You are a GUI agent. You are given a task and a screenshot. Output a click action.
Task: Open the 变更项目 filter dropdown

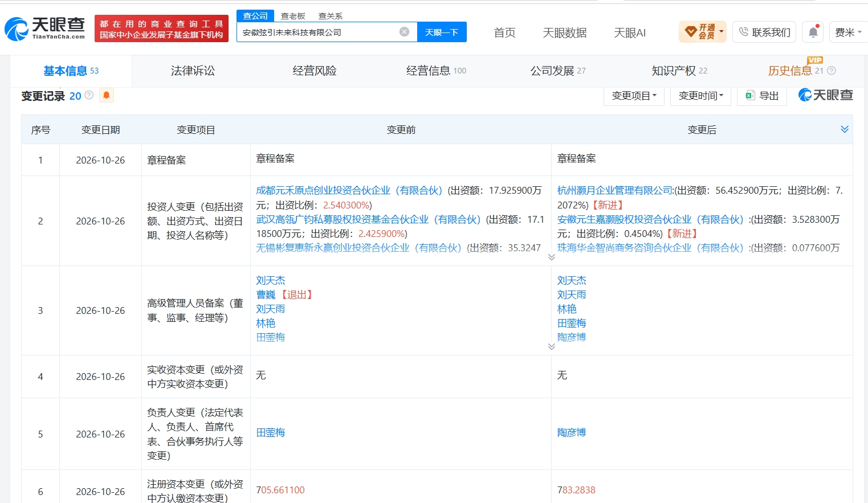[634, 96]
